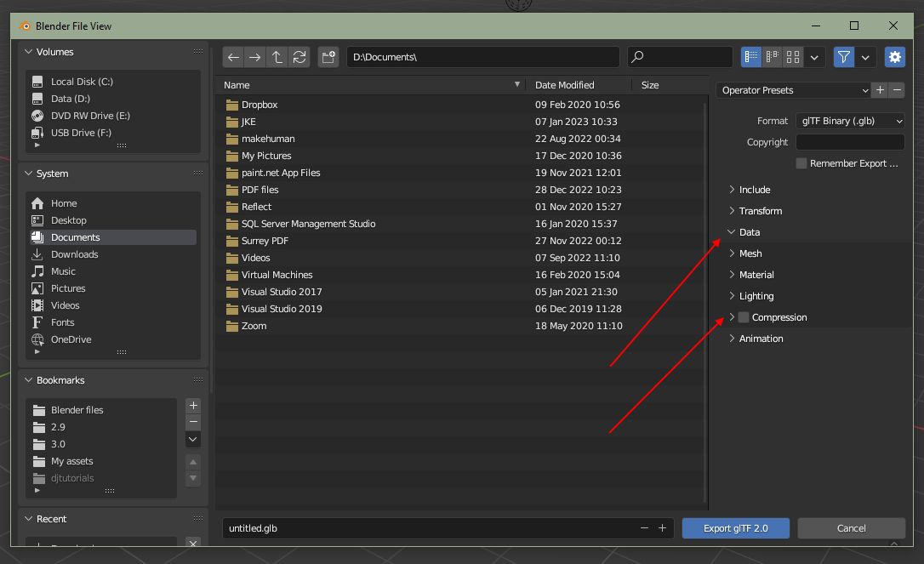Go to Home system folder

pos(112,203)
